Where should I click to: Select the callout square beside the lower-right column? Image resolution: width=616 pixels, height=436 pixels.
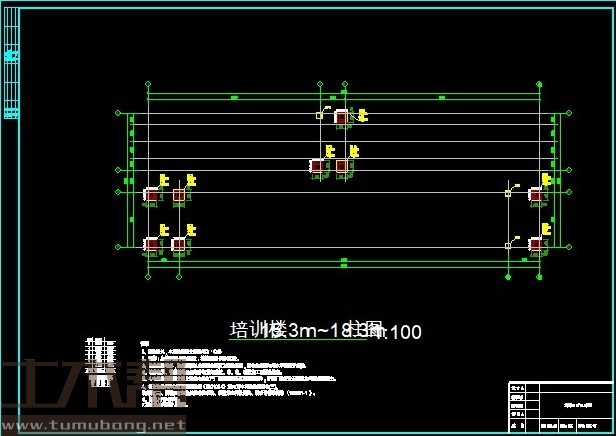pos(508,243)
